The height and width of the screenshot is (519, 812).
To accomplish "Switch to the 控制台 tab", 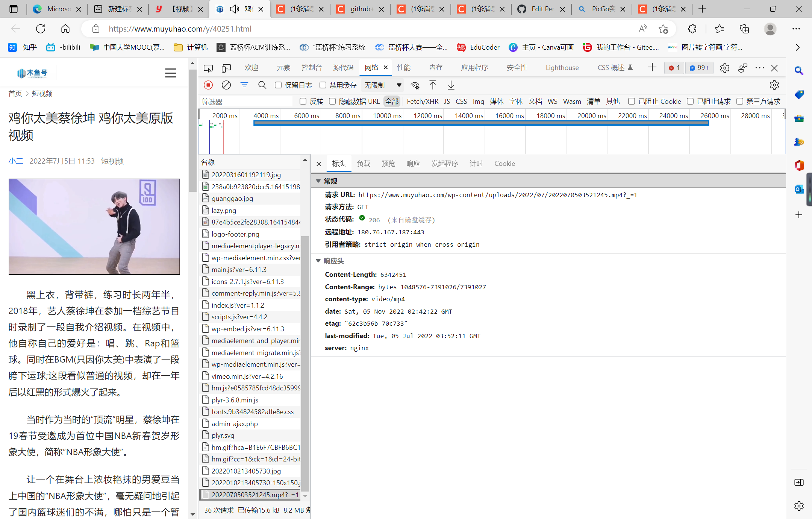I will [312, 68].
